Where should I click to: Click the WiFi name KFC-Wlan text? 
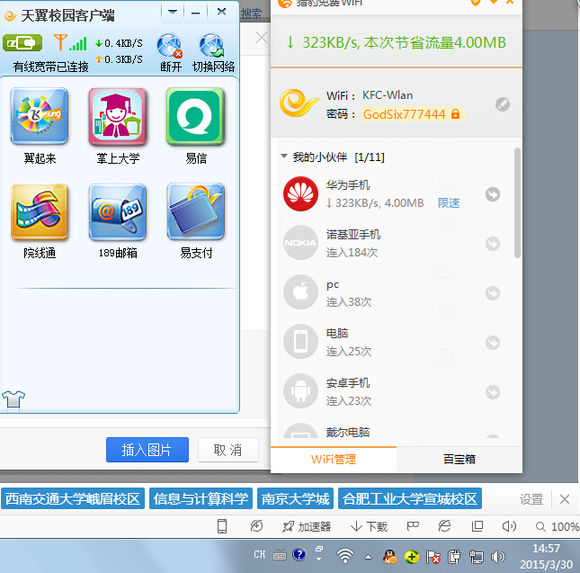pyautogui.click(x=387, y=95)
